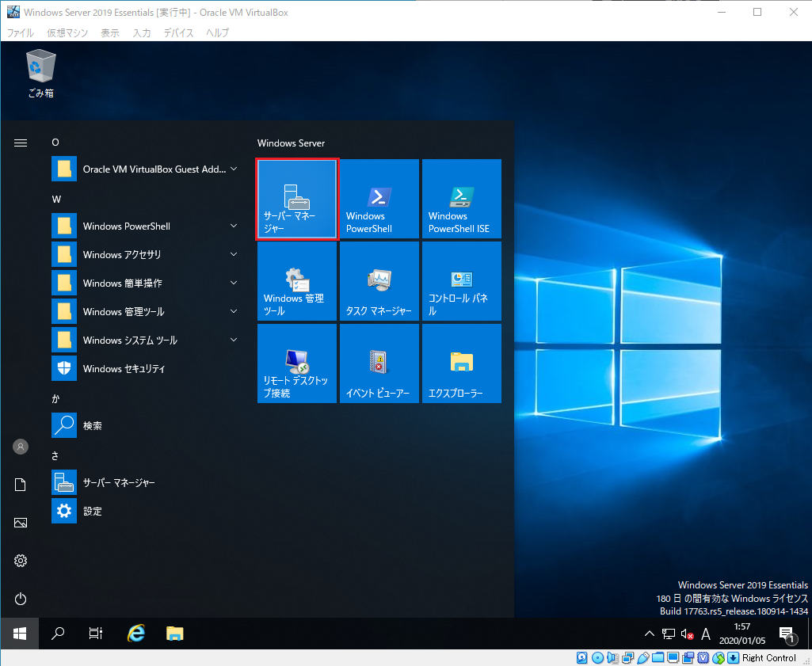This screenshot has height=666, width=812.
Task: Expand the Windows アクセサリ folder chevron
Action: pyautogui.click(x=234, y=255)
